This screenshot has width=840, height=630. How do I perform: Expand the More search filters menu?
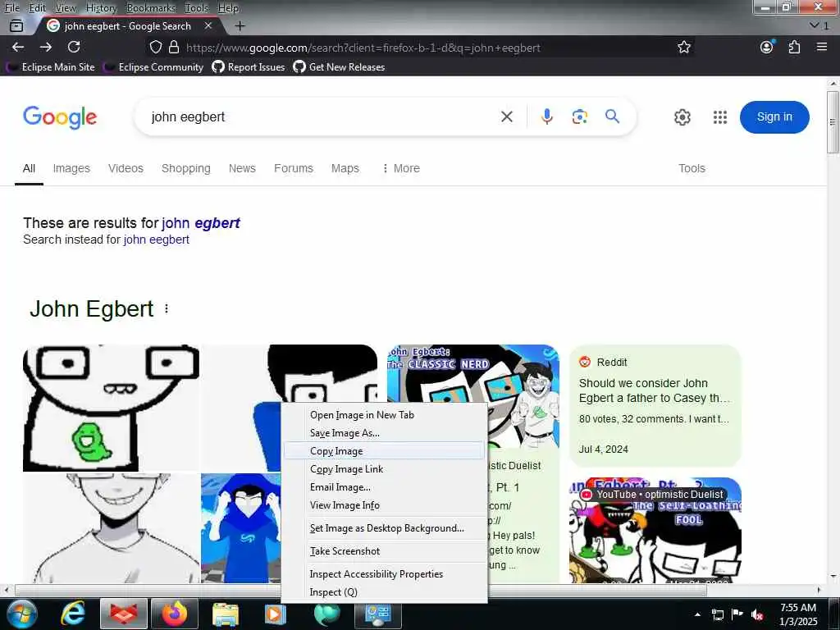(400, 168)
